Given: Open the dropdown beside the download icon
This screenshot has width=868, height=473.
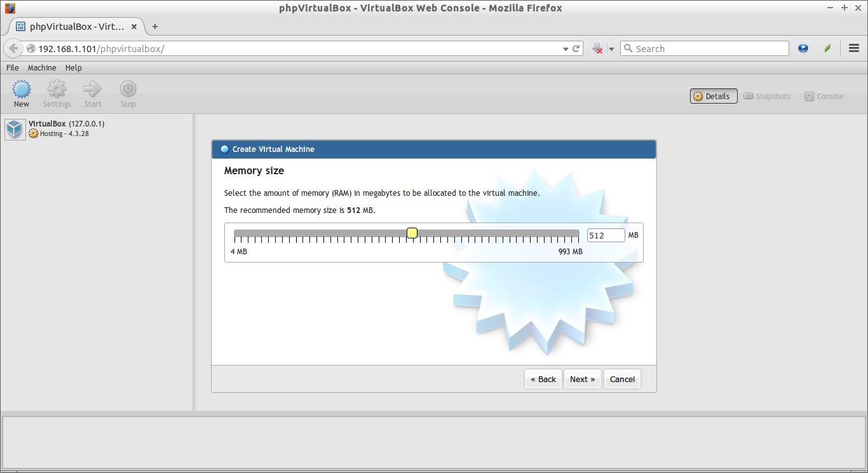Looking at the screenshot, I should click(x=611, y=49).
